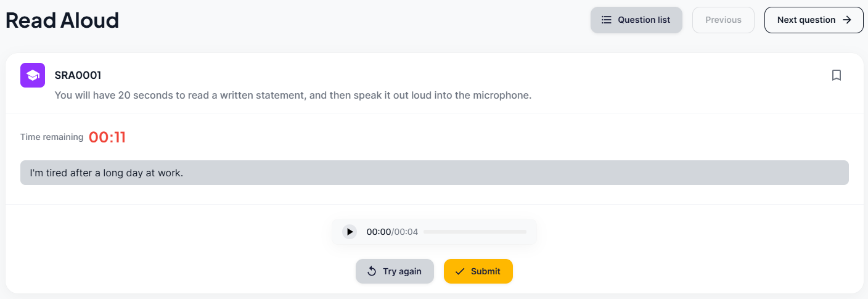Click the red 00:11 countdown timer
This screenshot has width=868, height=299.
tap(107, 137)
